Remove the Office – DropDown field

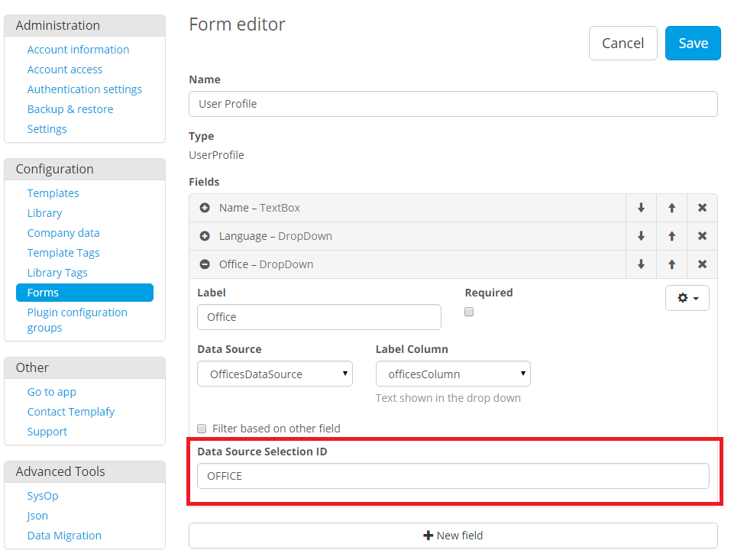pyautogui.click(x=702, y=264)
